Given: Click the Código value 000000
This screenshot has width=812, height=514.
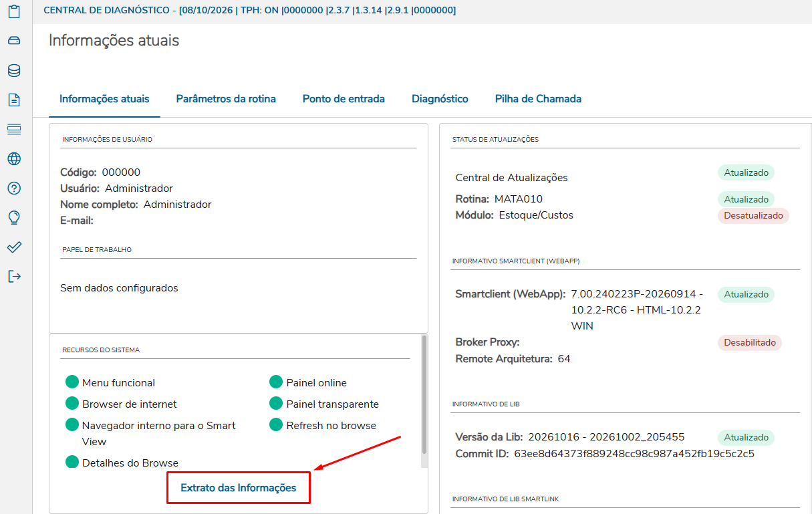Looking at the screenshot, I should click(x=121, y=172).
